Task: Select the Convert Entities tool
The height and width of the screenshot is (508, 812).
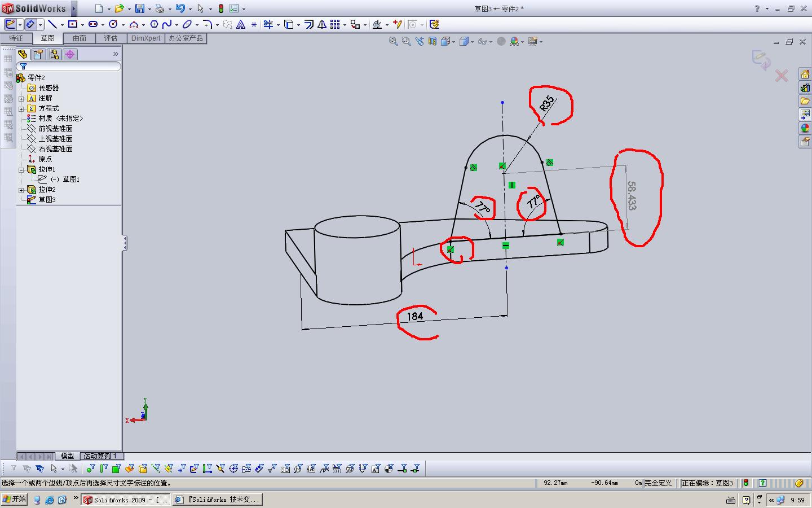Action: tap(289, 24)
